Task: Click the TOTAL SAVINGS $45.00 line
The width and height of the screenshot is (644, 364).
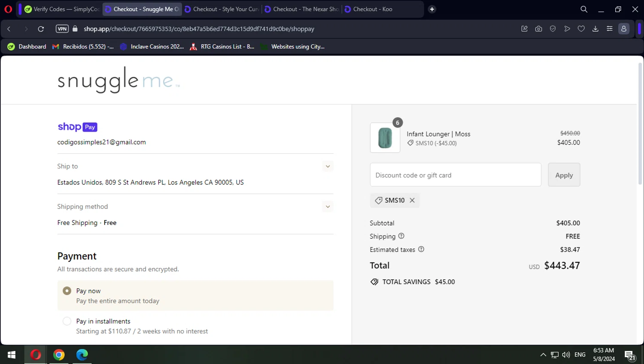Action: tap(413, 282)
